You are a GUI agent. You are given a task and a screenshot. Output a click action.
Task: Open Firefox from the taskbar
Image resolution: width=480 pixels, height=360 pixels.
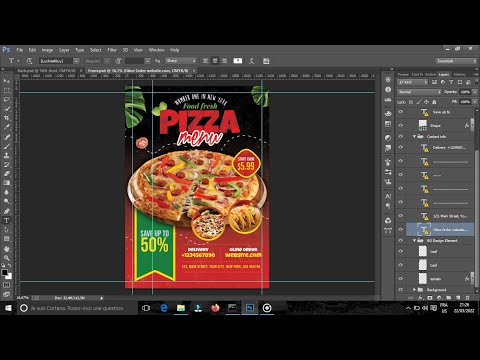pos(215,308)
